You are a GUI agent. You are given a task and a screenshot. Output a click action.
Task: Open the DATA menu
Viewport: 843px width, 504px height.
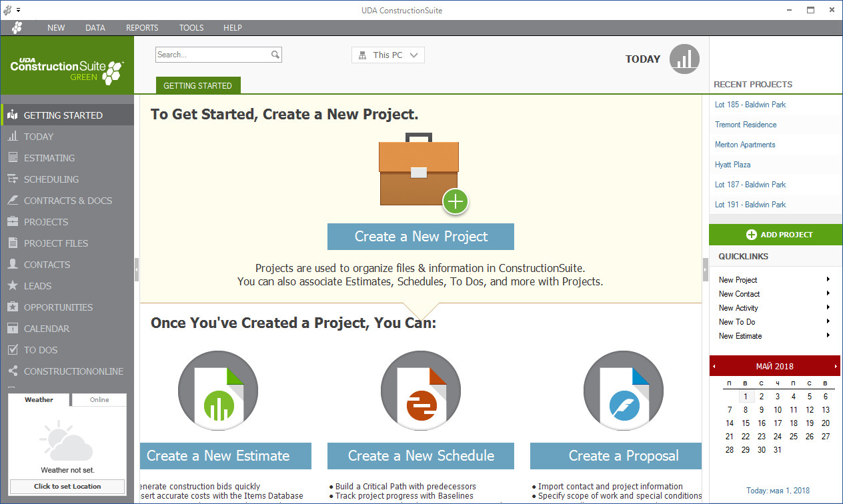point(95,28)
